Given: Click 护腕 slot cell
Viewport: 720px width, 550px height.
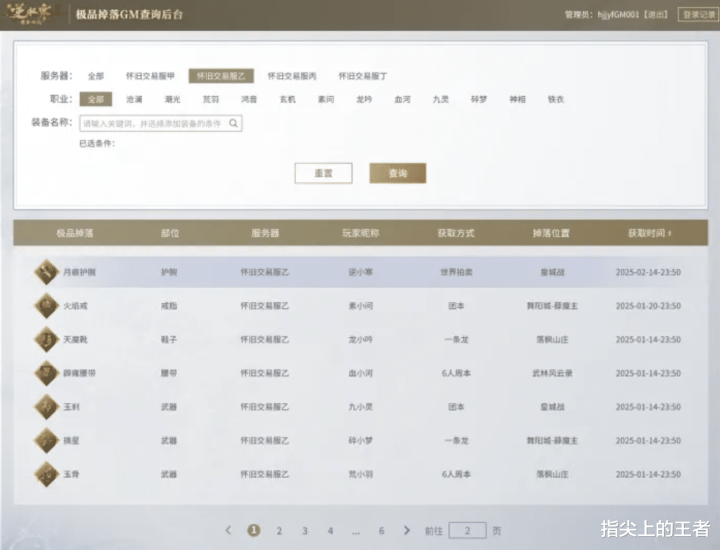Looking at the screenshot, I should click(x=169, y=272).
